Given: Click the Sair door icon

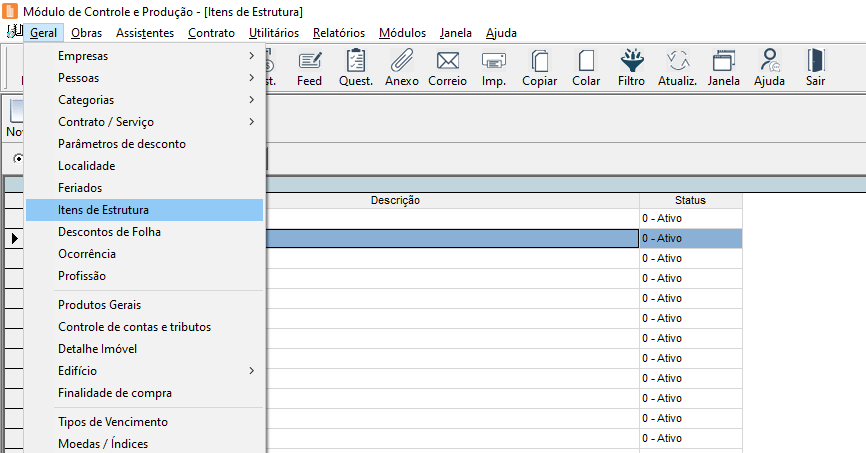Looking at the screenshot, I should coord(815,67).
